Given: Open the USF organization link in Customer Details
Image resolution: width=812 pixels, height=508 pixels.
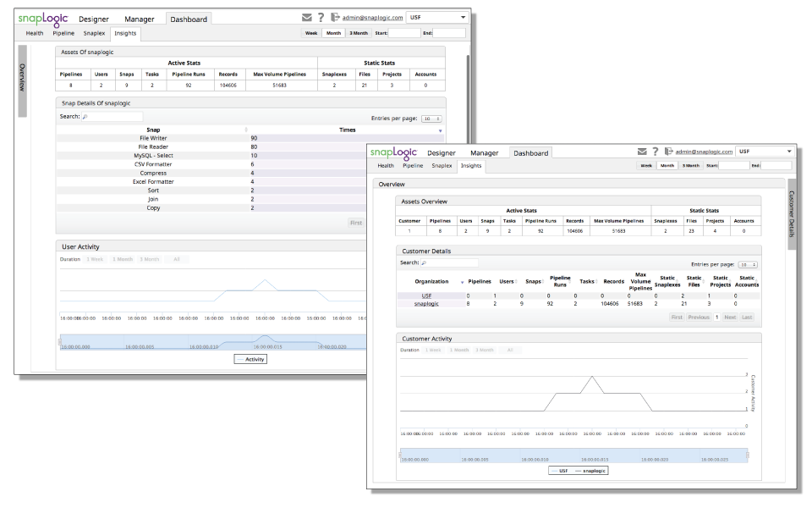Looking at the screenshot, I should (426, 296).
